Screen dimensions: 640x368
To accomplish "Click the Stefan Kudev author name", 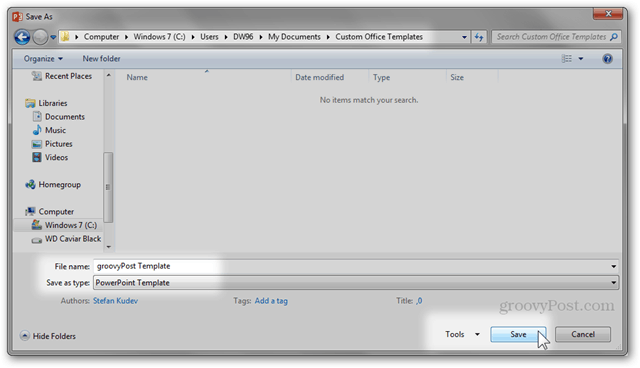I will (x=116, y=301).
